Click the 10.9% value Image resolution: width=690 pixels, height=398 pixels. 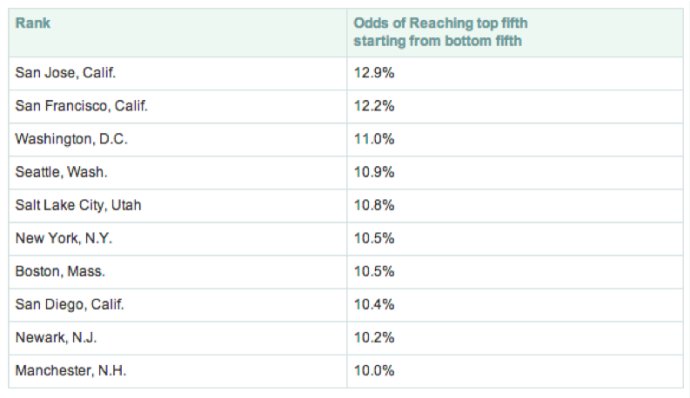point(374,172)
